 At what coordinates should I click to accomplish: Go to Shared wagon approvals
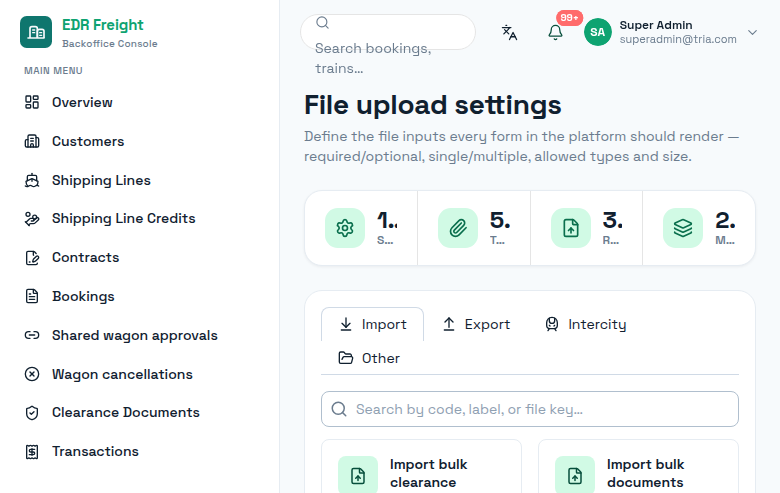coord(135,335)
